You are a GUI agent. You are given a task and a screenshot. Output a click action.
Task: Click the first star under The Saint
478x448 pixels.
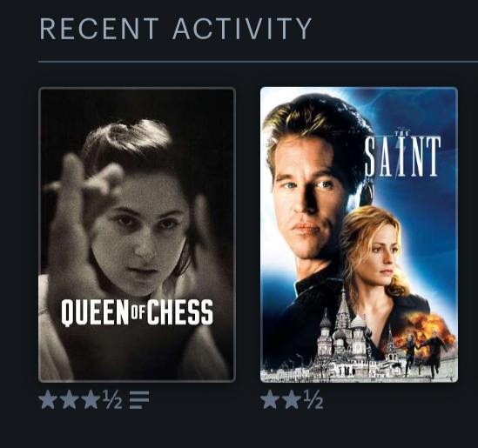pyautogui.click(x=270, y=399)
